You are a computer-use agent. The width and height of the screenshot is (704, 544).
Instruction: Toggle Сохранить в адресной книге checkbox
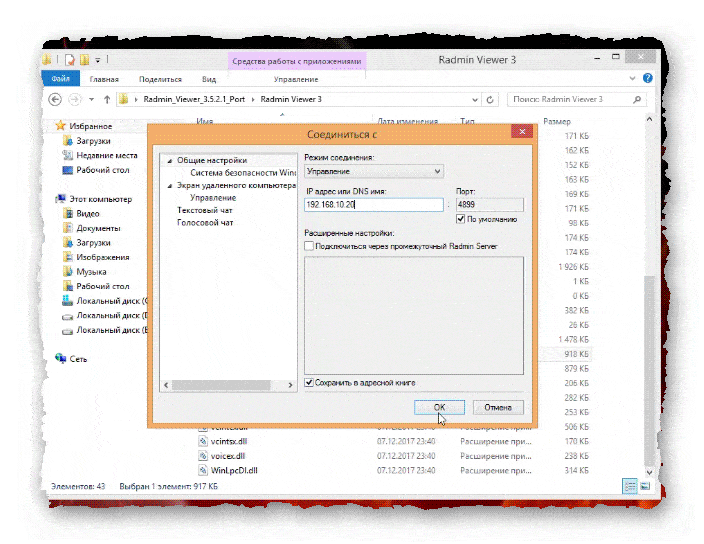tap(309, 382)
